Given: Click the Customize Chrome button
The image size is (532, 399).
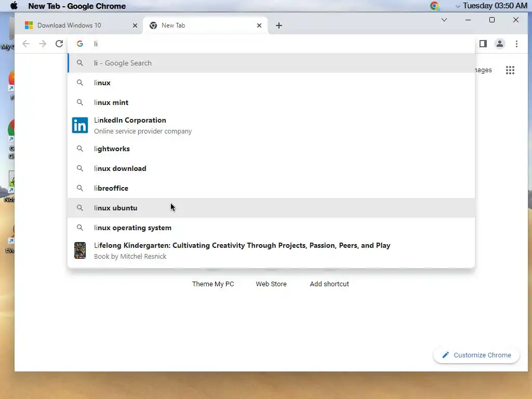Looking at the screenshot, I should click(x=476, y=355).
